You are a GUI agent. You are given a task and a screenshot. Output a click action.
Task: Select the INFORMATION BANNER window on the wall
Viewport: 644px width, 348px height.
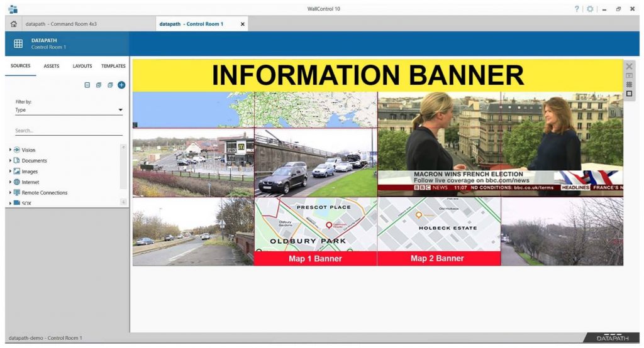click(x=377, y=75)
